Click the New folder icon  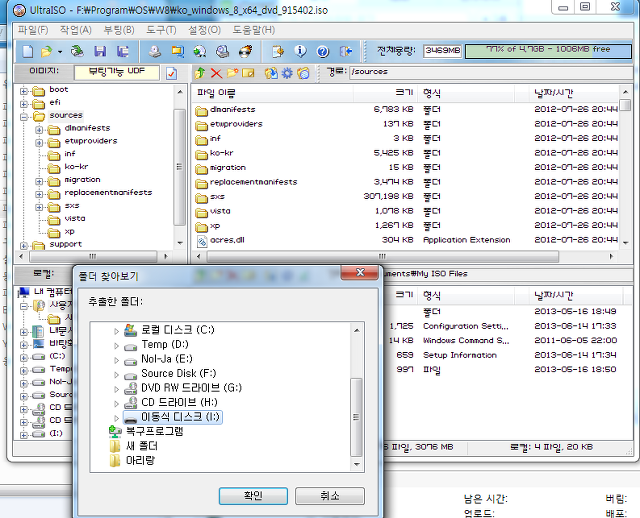(232, 73)
